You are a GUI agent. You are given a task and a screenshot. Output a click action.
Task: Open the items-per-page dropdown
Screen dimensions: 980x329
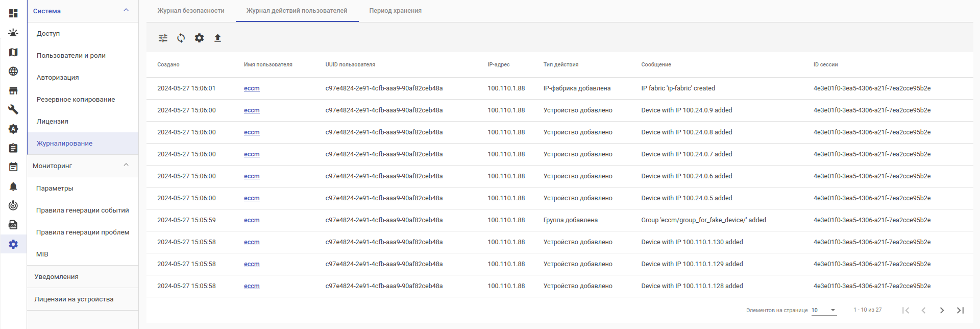point(824,310)
